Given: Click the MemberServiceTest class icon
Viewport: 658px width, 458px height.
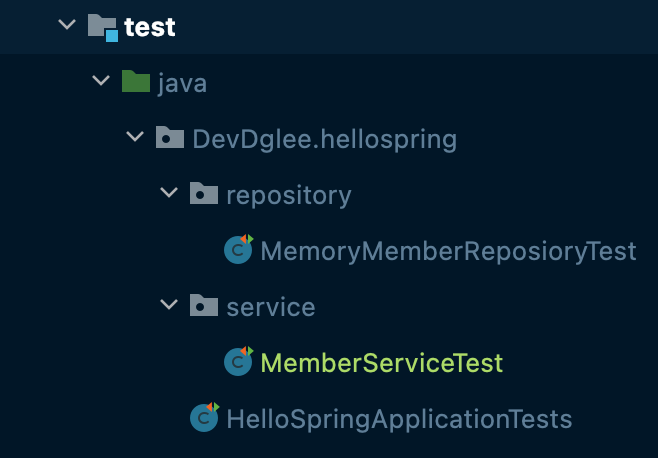Looking at the screenshot, I should click(x=238, y=362).
